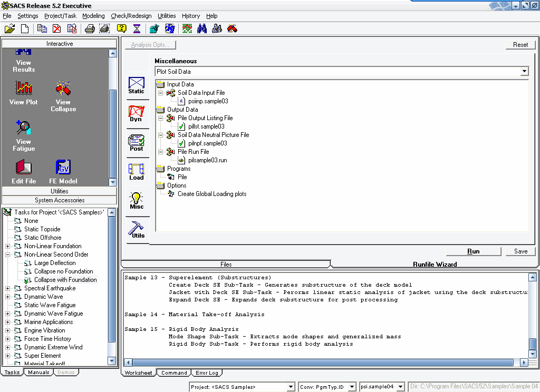Select the Misc lightbulb category

[137, 201]
